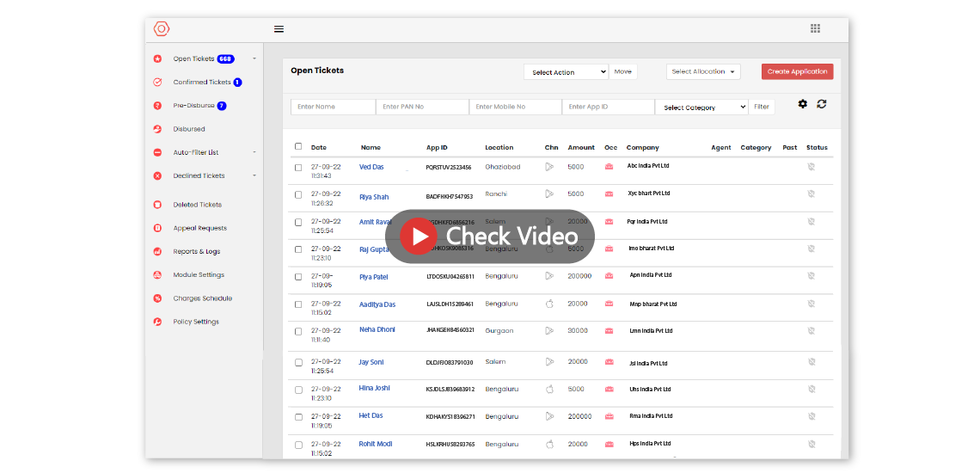Open Module Settings in the sidebar
This screenshot has width=980, height=473.
pyautogui.click(x=199, y=274)
